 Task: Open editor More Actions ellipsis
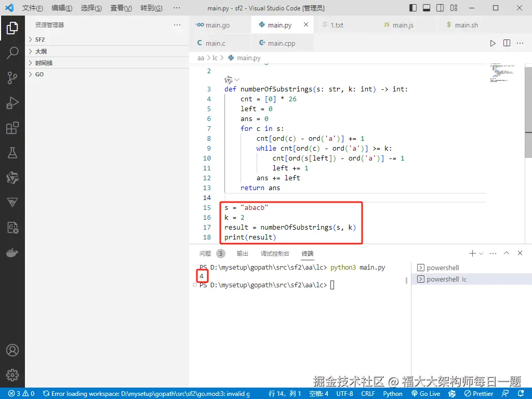[520, 43]
